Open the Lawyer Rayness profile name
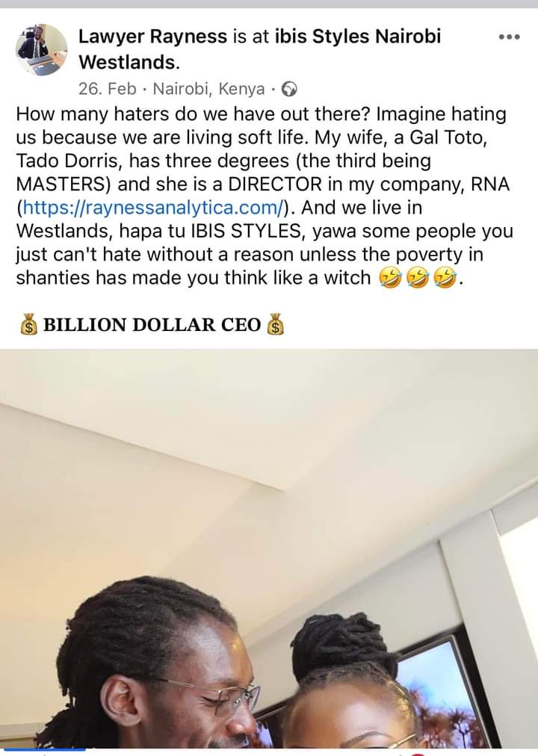The image size is (538, 756). point(152,37)
